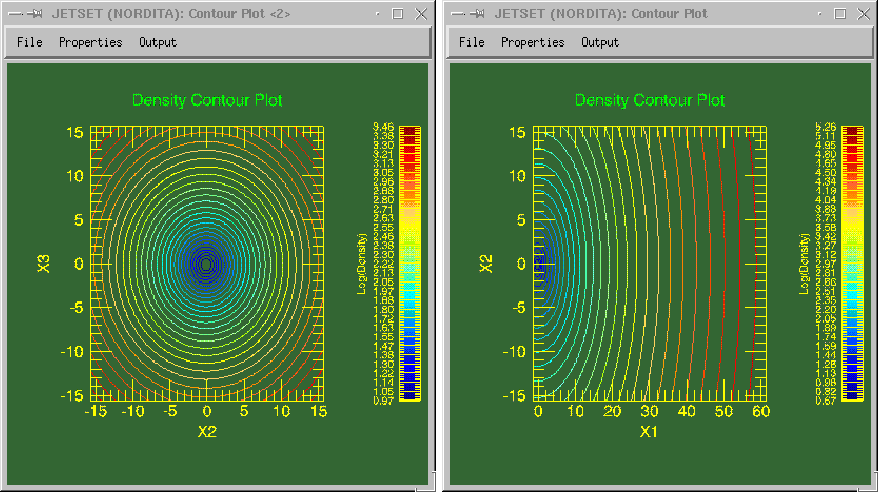Click 'Density Contour Plot' heading above X2-X3 plot
Viewport: 878px width, 492px height.
coord(207,101)
